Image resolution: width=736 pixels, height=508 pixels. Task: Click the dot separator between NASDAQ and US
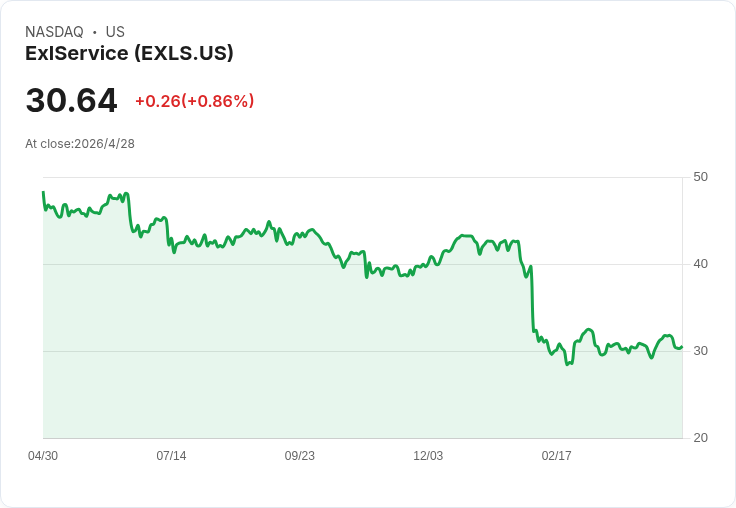94,32
